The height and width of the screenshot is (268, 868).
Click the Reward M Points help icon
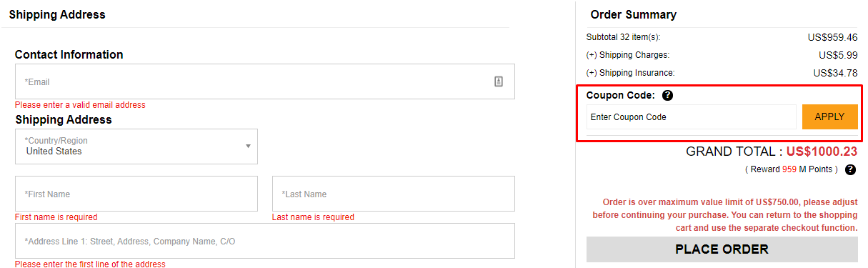850,169
